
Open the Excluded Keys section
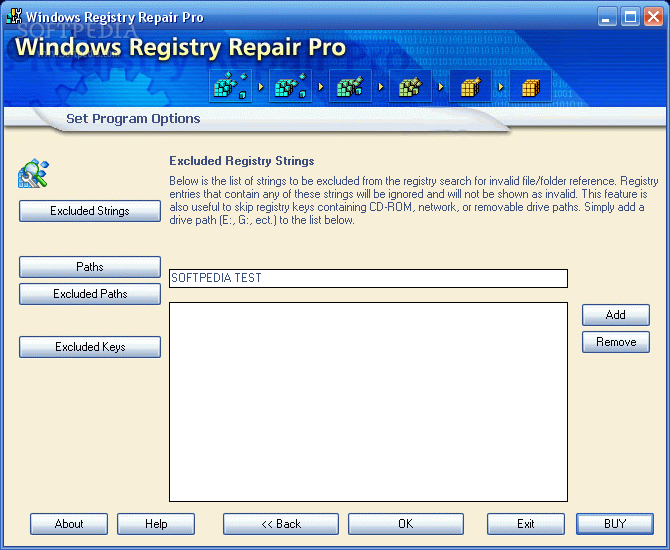(x=90, y=347)
